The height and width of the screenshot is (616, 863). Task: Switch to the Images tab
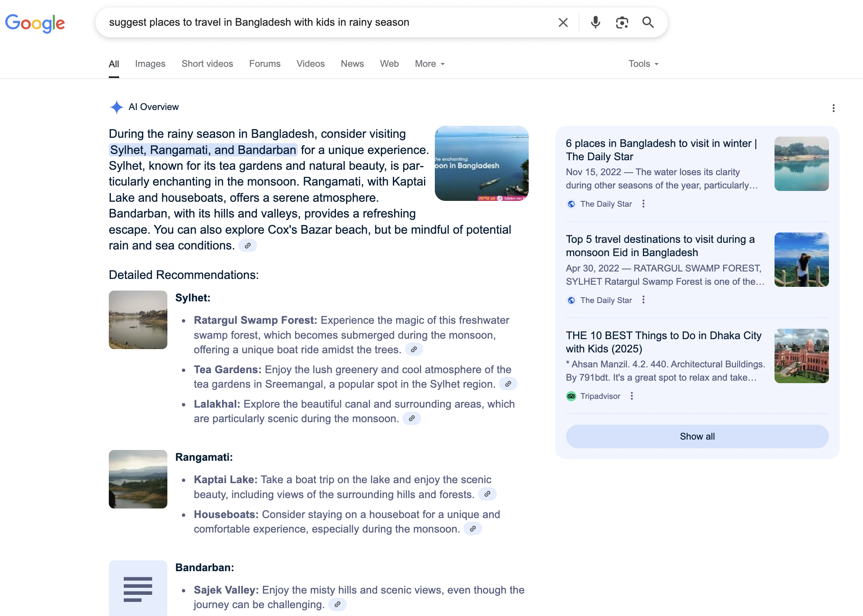click(x=150, y=64)
